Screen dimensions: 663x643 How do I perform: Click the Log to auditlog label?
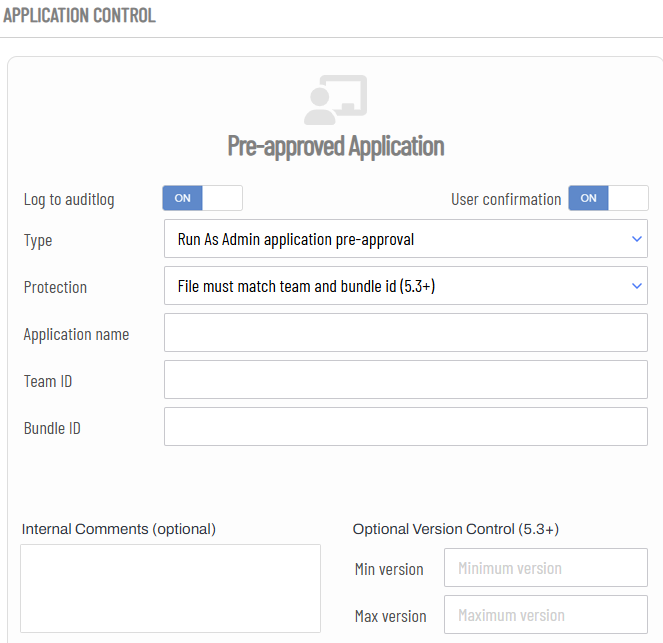[x=69, y=199]
